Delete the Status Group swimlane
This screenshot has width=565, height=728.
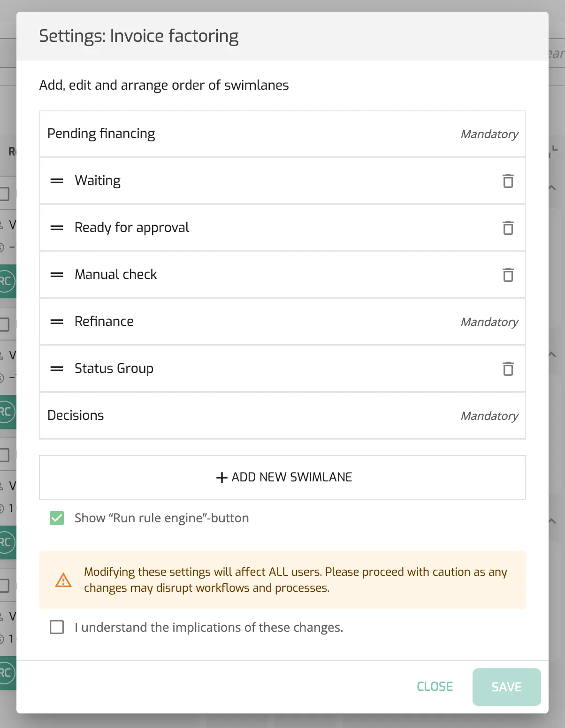click(508, 369)
